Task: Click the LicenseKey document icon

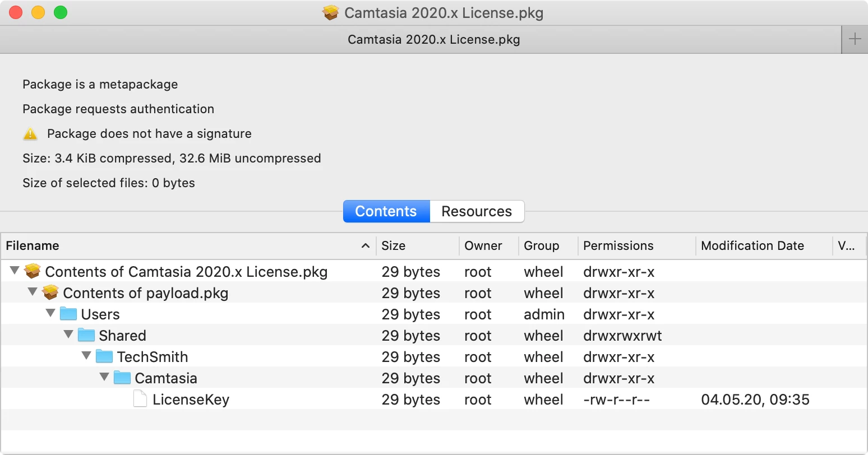Action: point(140,399)
